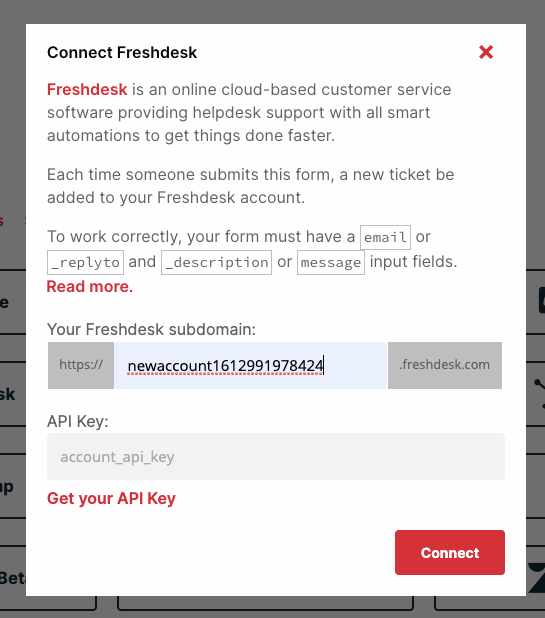Click the branch-like icon behind the dialog's right edge
This screenshot has height=618, width=545.
tap(539, 394)
